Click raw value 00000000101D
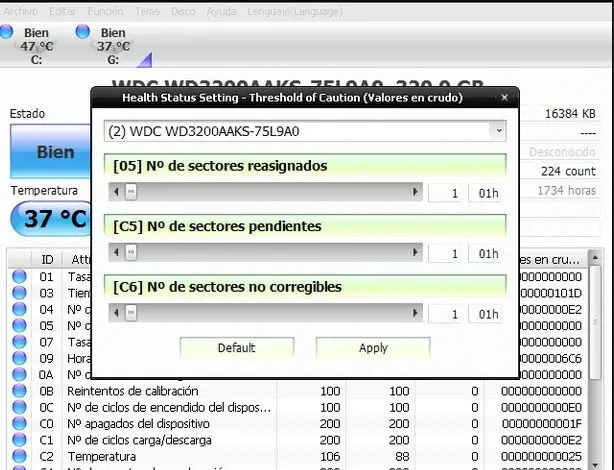Image resolution: width=614 pixels, height=470 pixels. [x=551, y=293]
